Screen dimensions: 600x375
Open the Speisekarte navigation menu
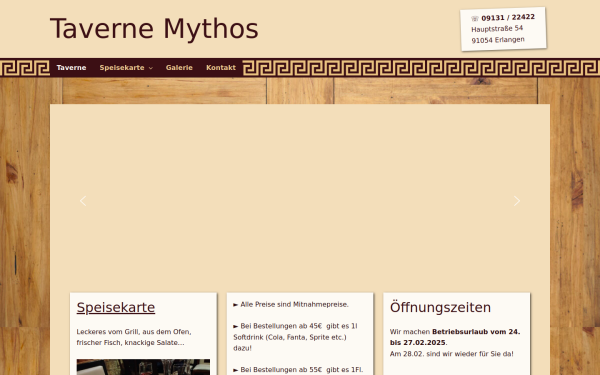[x=122, y=68]
